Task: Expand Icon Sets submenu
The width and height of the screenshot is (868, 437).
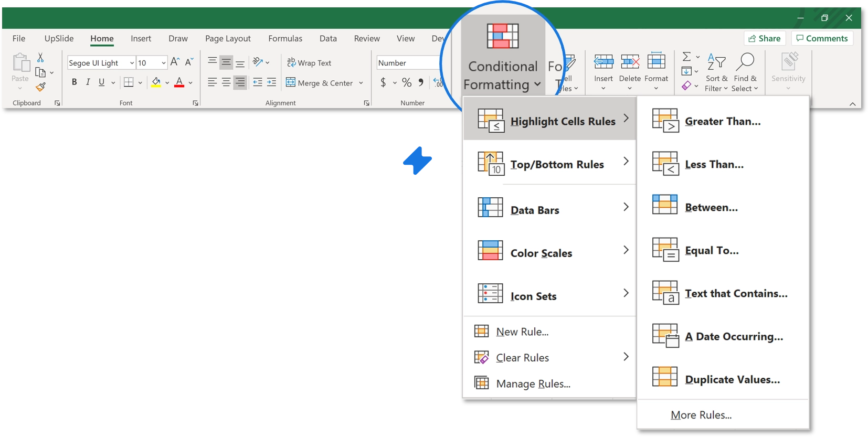Action: [x=549, y=294]
